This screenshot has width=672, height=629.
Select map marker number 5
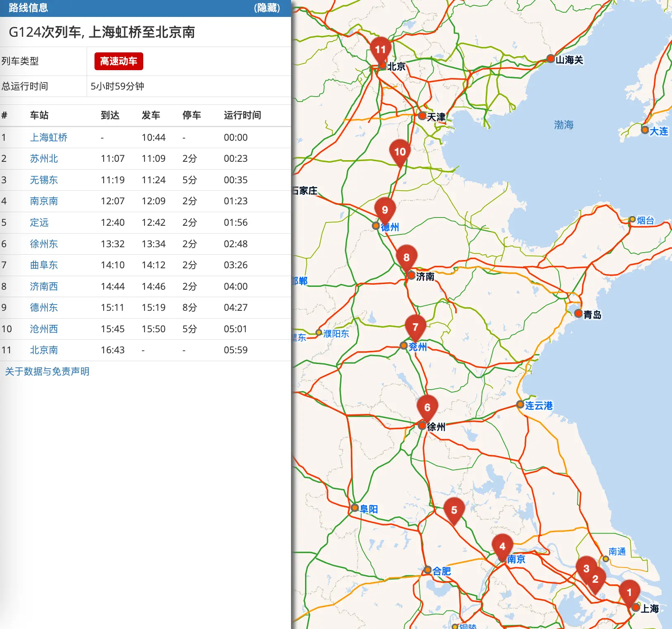(454, 510)
